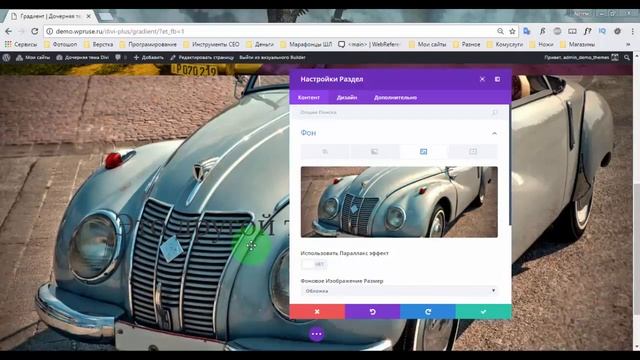
Task: Select the Градиент browser tab
Action: (x=51, y=16)
